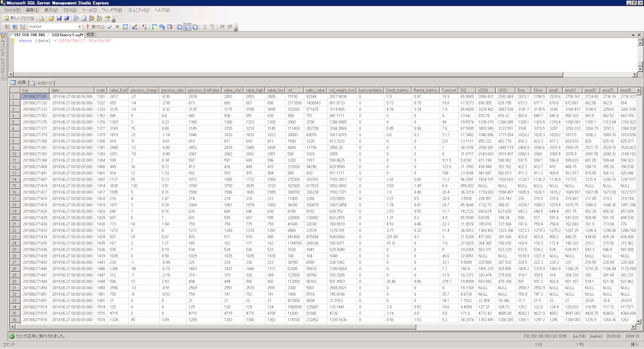Switch output to Results to Grid

click(187, 26)
